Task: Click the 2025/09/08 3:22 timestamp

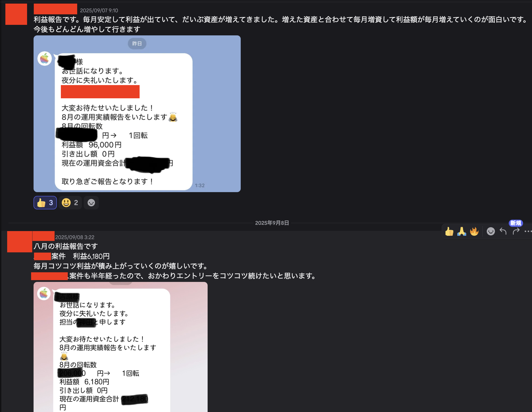Action: point(75,237)
